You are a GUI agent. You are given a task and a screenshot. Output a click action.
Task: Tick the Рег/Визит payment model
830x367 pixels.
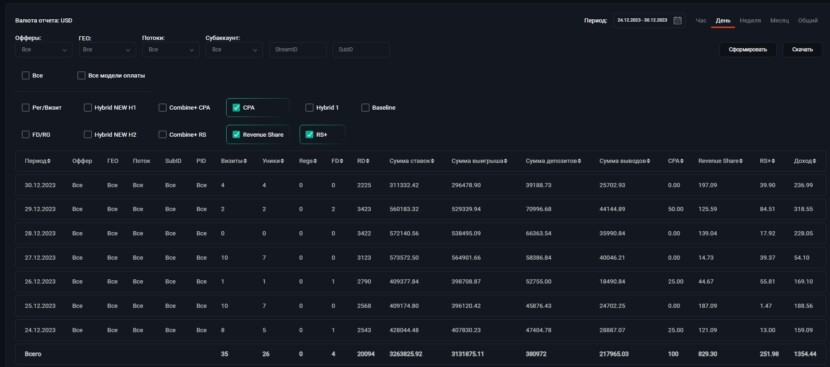click(x=25, y=108)
